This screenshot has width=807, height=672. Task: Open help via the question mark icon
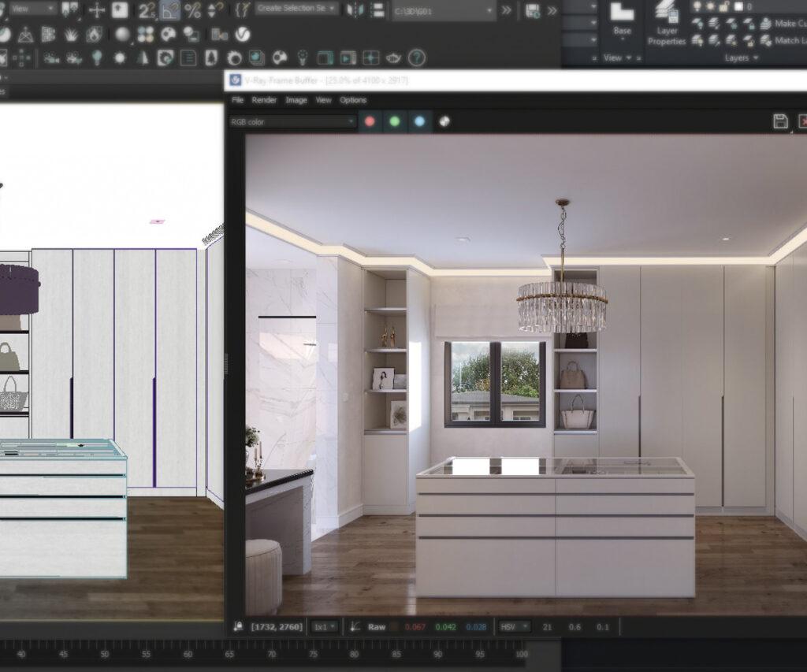click(x=416, y=58)
